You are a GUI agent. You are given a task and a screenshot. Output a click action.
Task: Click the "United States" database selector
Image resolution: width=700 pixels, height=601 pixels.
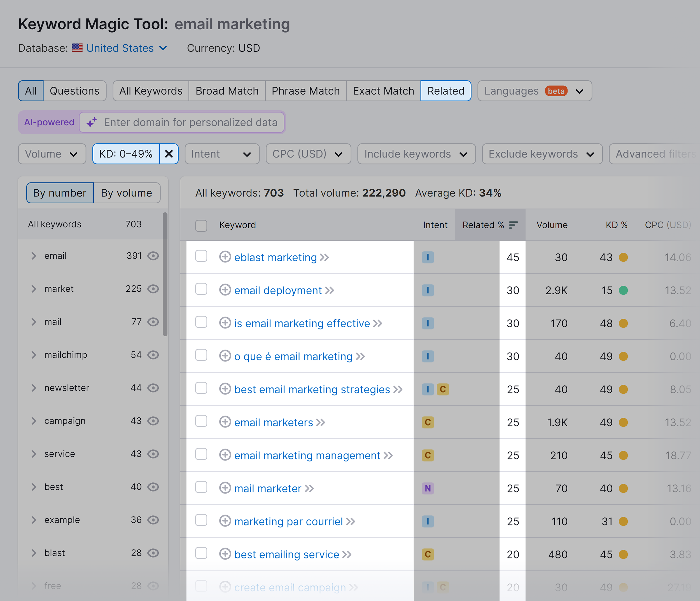click(x=120, y=48)
